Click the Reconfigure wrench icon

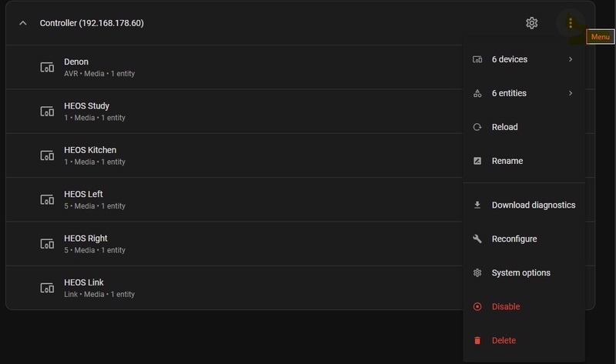[477, 239]
